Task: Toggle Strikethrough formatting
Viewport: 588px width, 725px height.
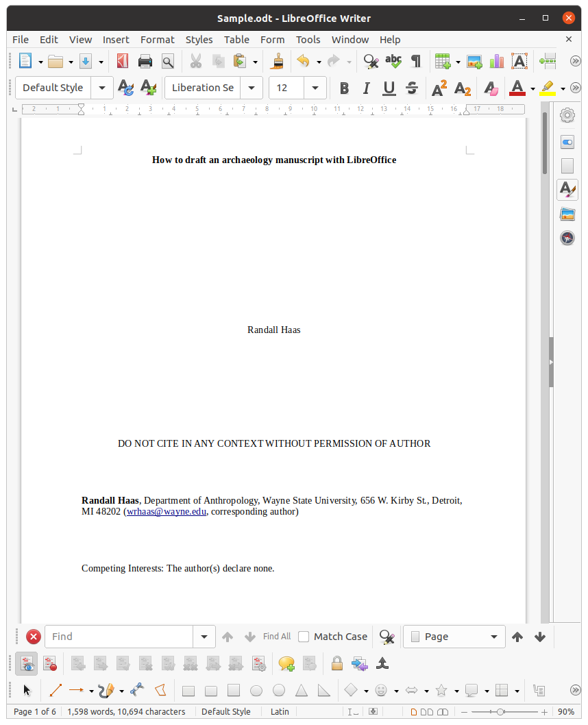Action: [x=412, y=88]
